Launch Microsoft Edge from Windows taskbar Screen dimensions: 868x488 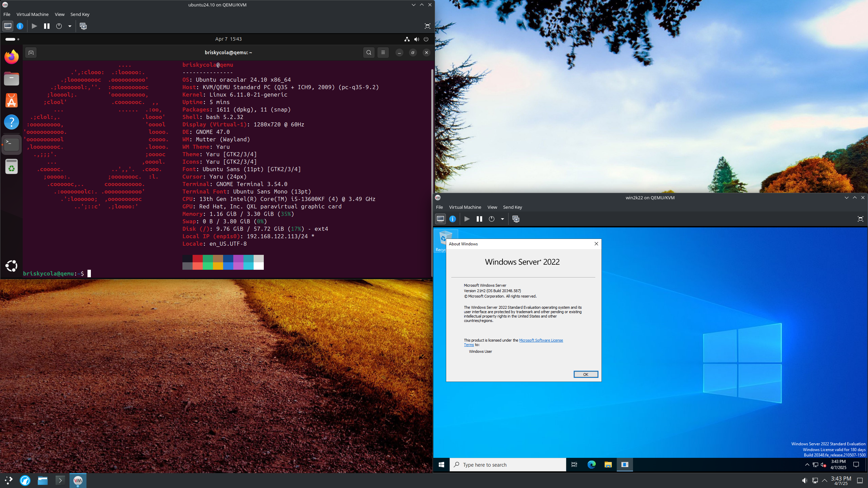tap(591, 465)
